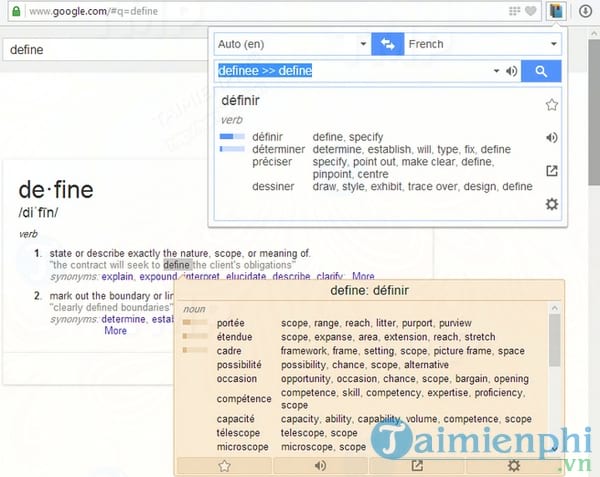Click the 'describe' synonym link

coord(291,276)
